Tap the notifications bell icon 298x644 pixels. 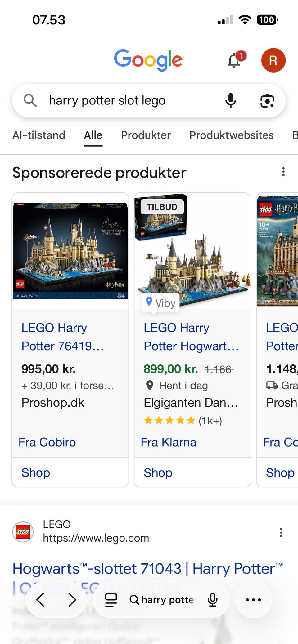pyautogui.click(x=234, y=60)
